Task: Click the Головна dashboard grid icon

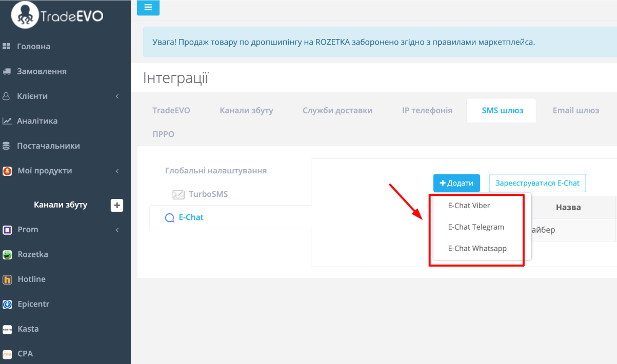Action: click(7, 47)
